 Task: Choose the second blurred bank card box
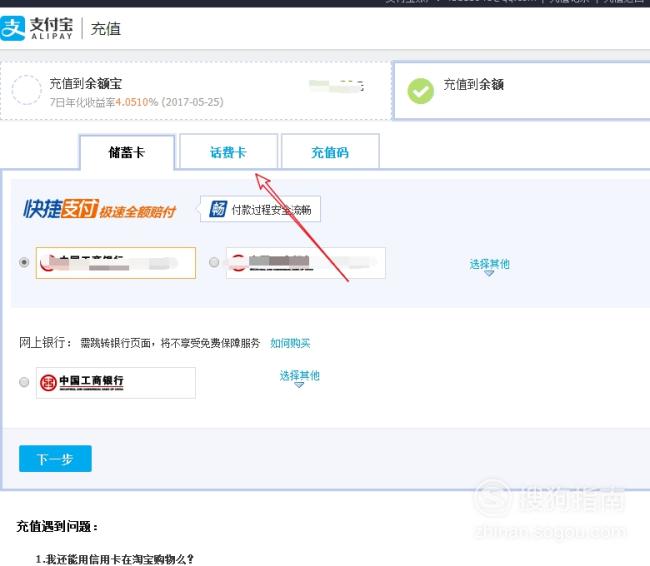coord(306,263)
